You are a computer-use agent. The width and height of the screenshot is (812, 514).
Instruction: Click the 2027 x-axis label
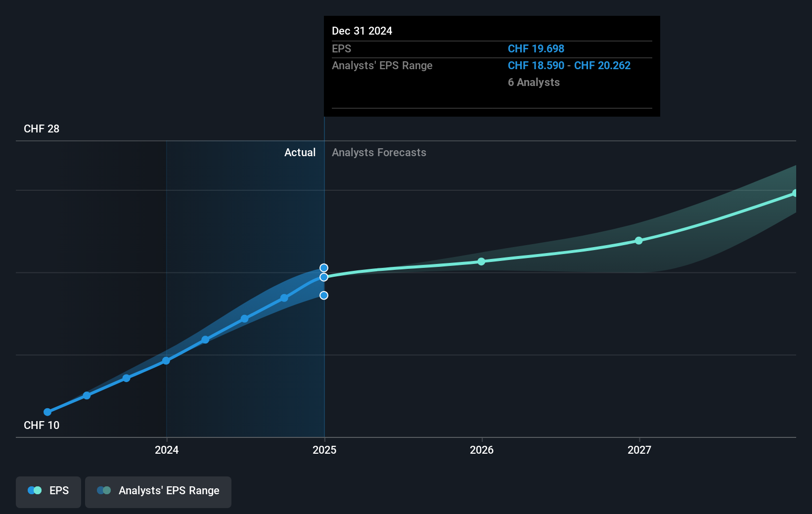[639, 450]
